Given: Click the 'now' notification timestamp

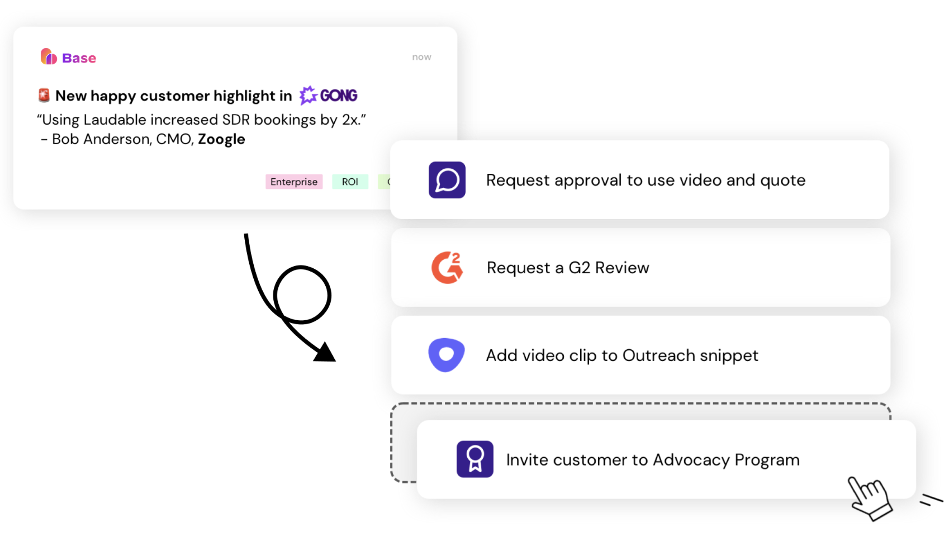Looking at the screenshot, I should (x=421, y=57).
